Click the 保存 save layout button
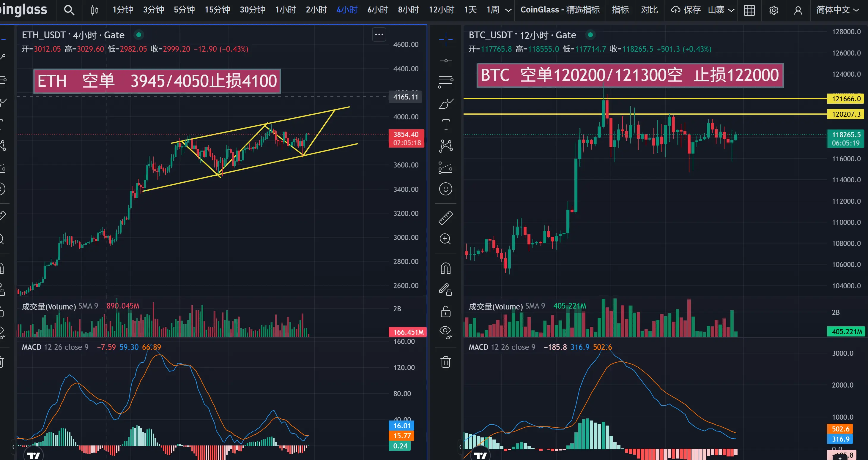Screen dimensions: 868x460 pos(686,10)
